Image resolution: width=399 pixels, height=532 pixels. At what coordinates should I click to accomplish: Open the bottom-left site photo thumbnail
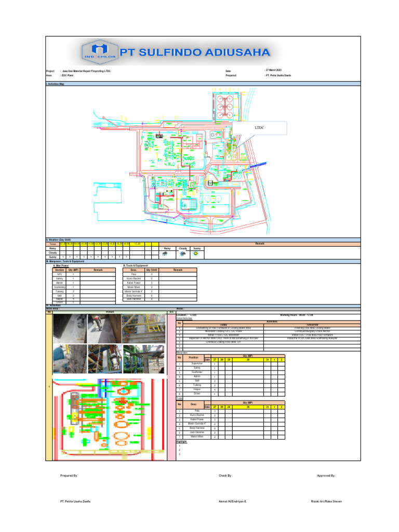(x=70, y=359)
